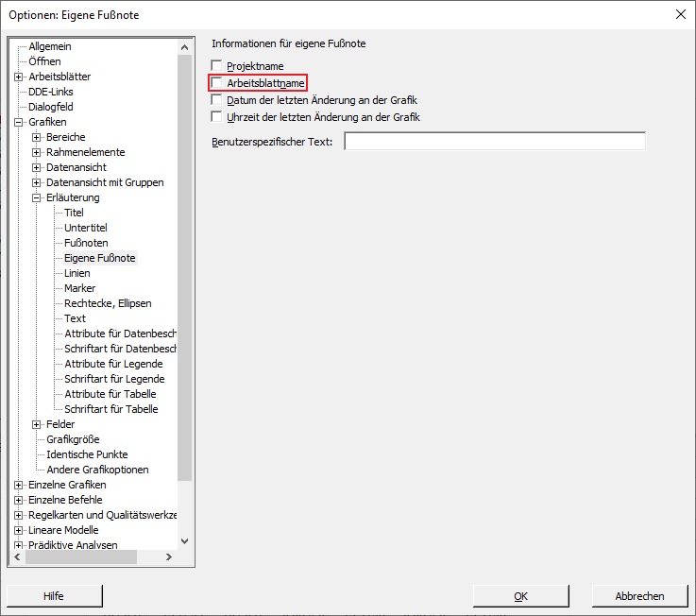Click the vertical scrollbar thumb of tree
696x616 pixels.
185,267
